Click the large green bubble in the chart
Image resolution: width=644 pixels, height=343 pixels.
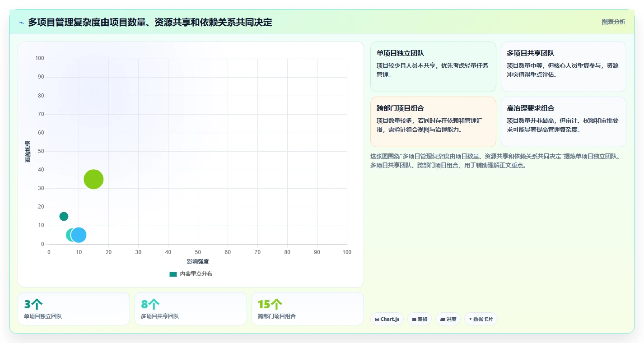click(93, 179)
